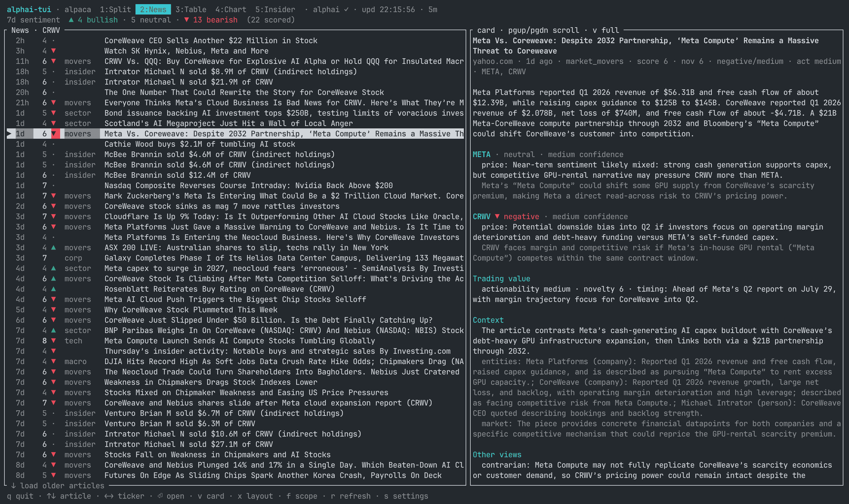
Task: Click the s settings hint
Action: tap(406, 496)
